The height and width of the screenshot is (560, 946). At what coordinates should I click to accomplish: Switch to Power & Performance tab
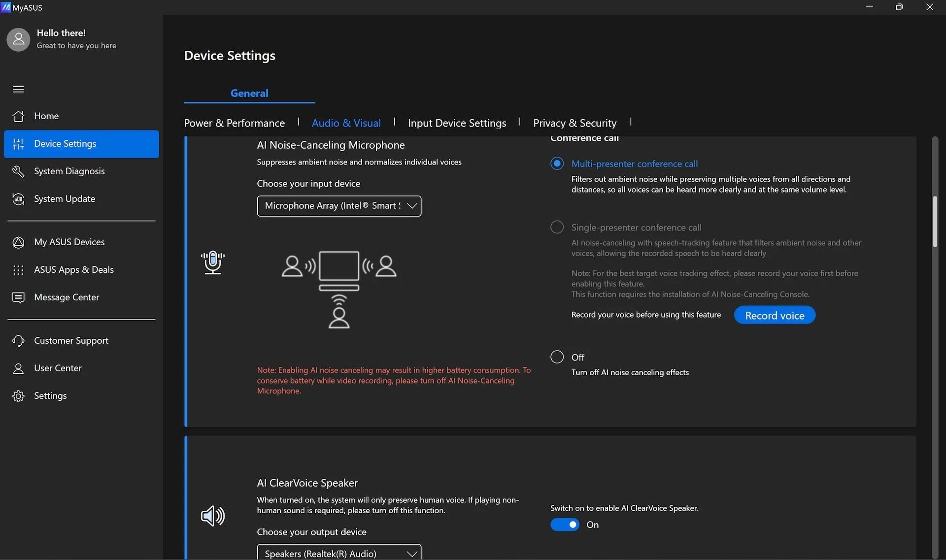(x=234, y=123)
